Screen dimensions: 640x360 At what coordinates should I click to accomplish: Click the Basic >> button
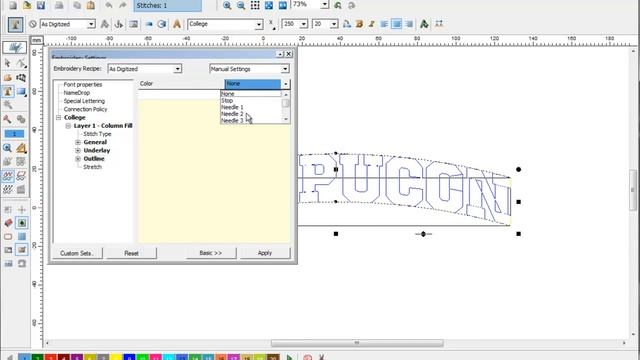coord(211,253)
